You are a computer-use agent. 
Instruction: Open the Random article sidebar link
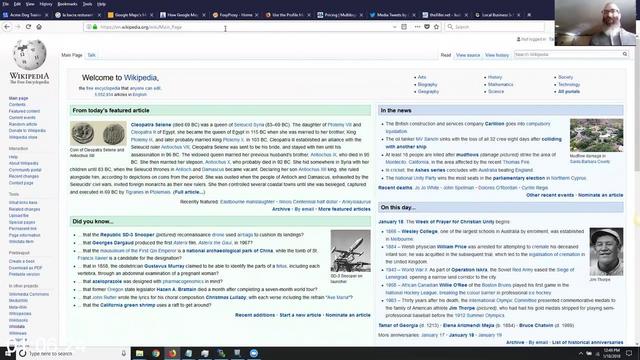[x=23, y=124]
